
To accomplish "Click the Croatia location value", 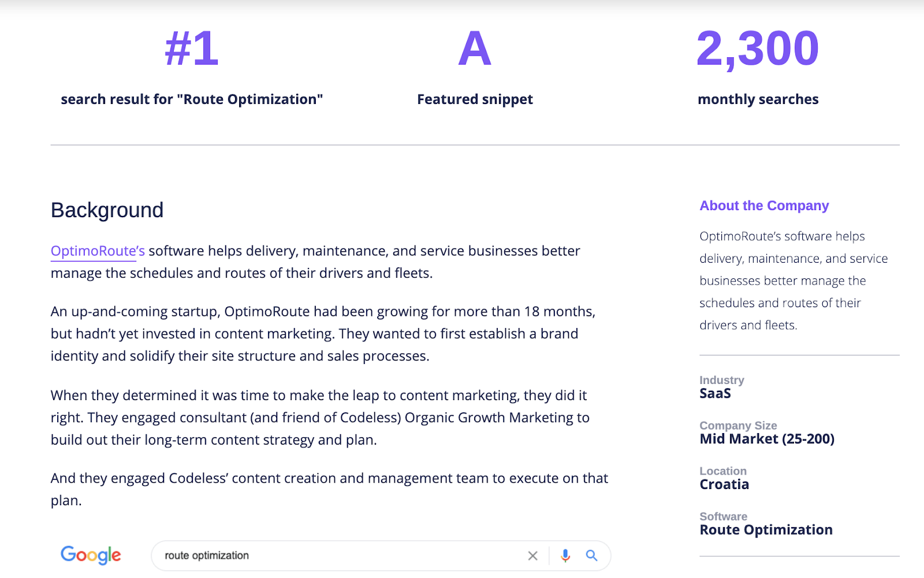I will point(724,484).
